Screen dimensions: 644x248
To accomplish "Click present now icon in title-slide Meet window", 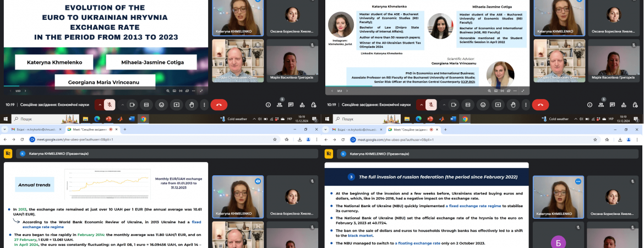I will (177, 105).
